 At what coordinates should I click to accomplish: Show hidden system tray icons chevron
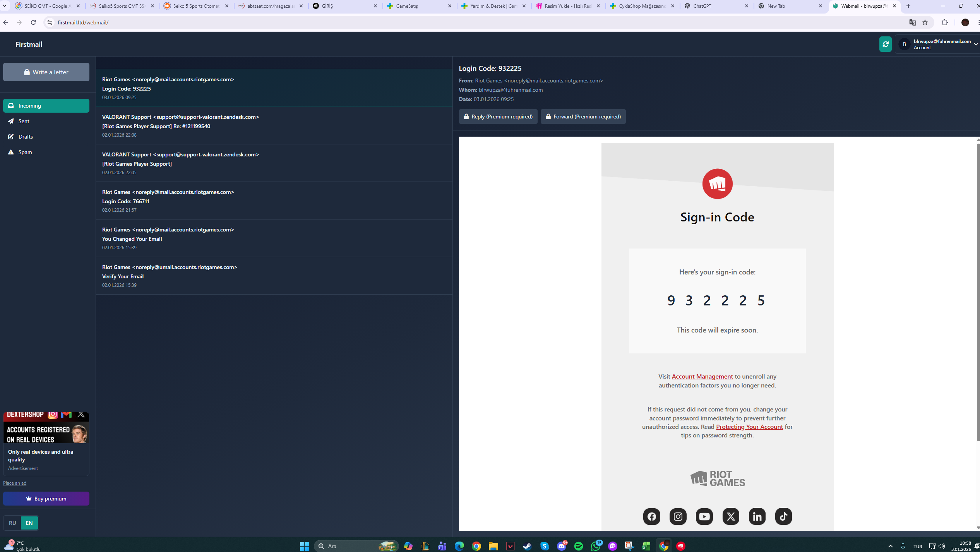click(890, 546)
